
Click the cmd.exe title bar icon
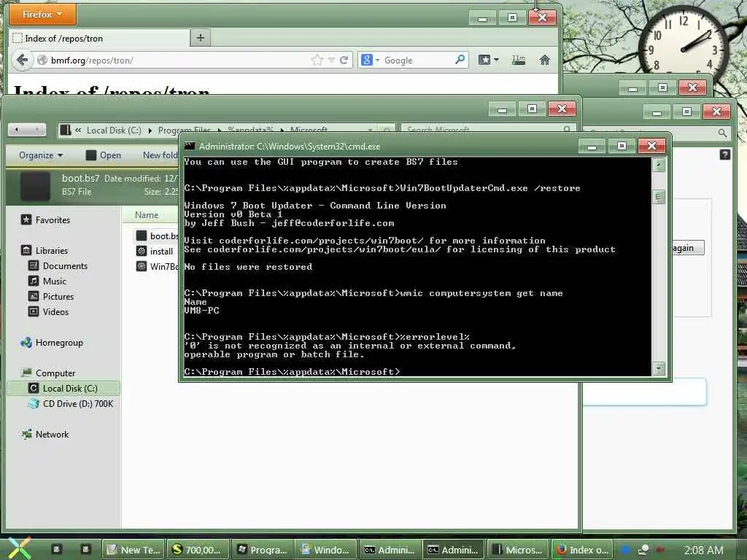[x=190, y=146]
